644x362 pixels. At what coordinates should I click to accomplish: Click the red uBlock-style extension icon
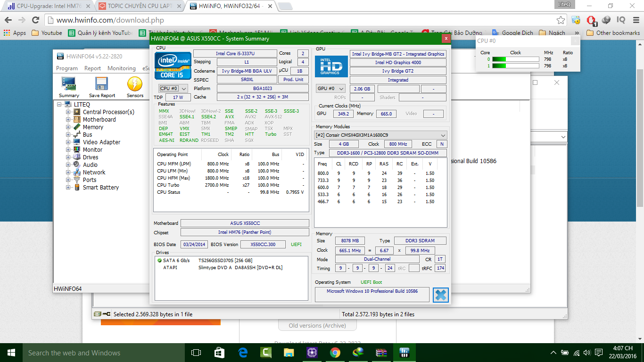pos(591,20)
